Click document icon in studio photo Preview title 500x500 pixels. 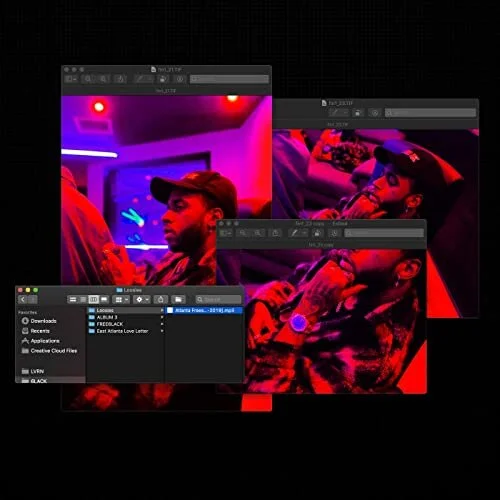[153, 69]
